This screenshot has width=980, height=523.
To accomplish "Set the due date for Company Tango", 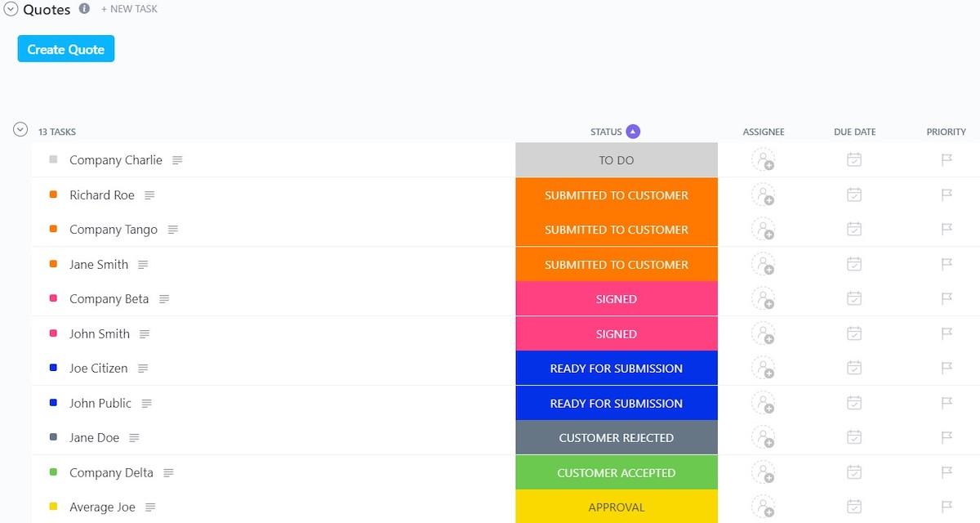I will click(x=854, y=230).
